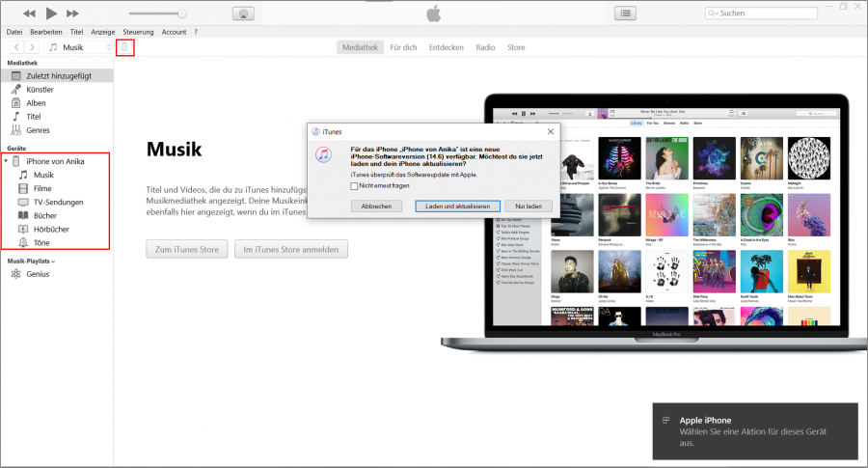Screen dimensions: 868x468
Task: Click the Titel music note icon
Action: 16,117
